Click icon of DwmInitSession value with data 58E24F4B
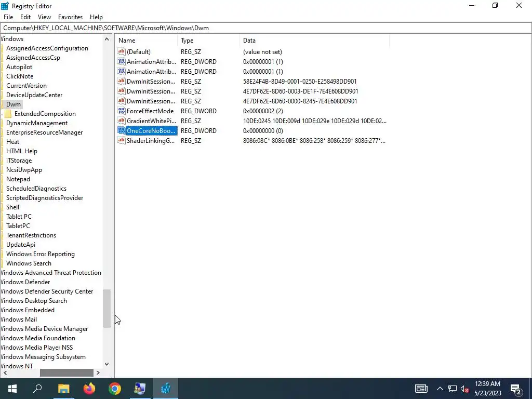The width and height of the screenshot is (532, 399). pos(122,81)
